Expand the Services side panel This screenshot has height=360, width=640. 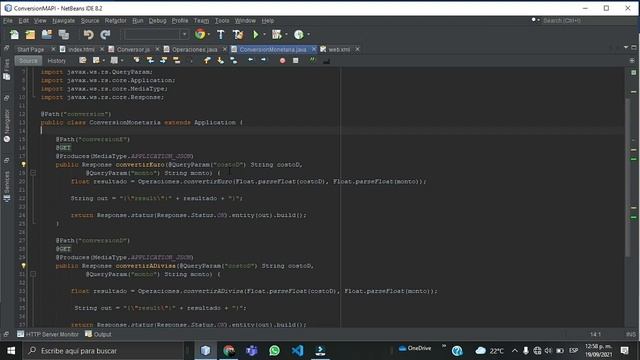tap(7, 186)
